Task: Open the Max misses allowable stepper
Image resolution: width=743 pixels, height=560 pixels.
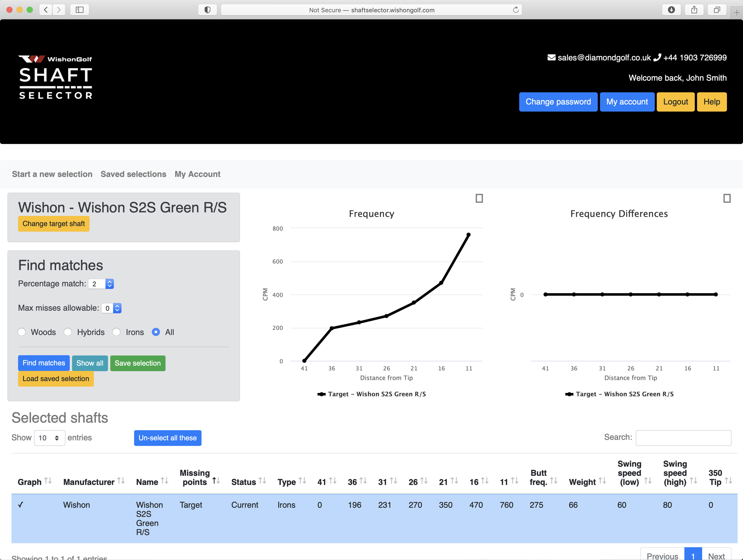Action: [117, 308]
